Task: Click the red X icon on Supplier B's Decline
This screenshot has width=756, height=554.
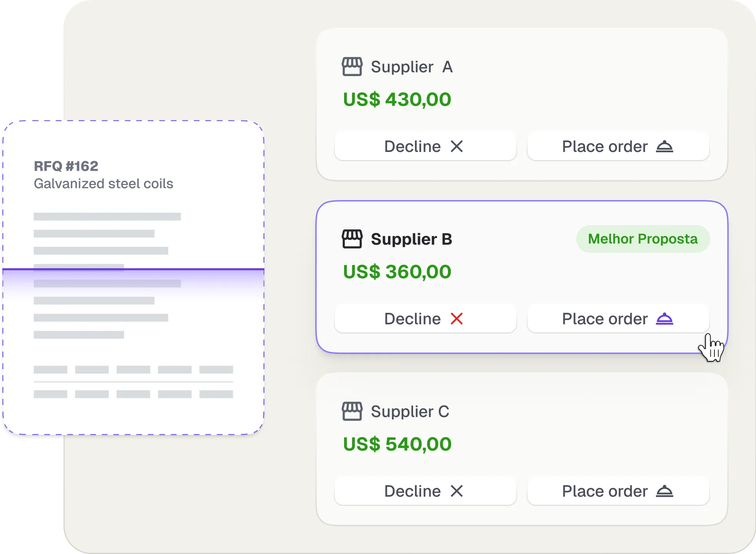Action: [x=457, y=319]
